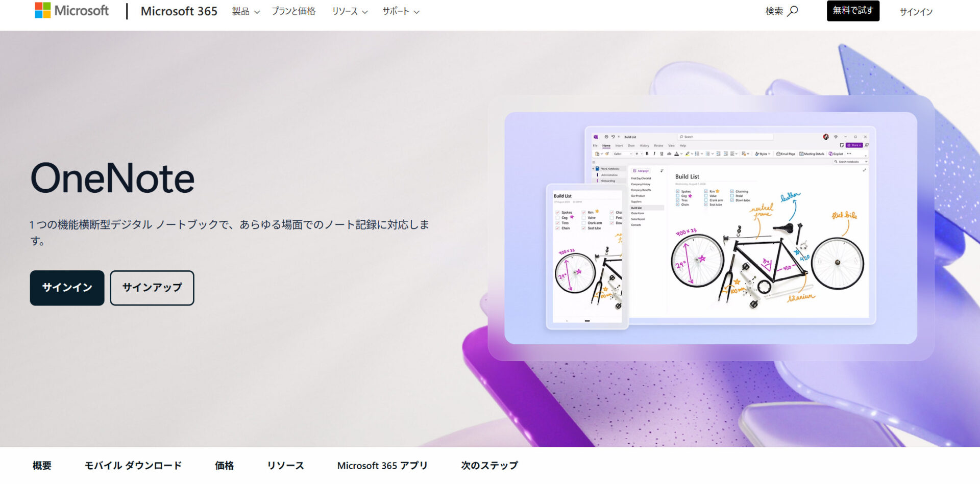Check the Valve checkbox in the Build List

tap(706, 196)
